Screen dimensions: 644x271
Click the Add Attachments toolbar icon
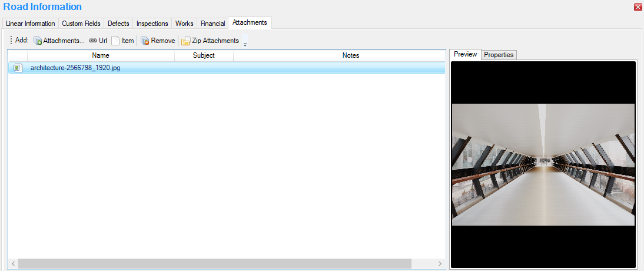[38, 41]
